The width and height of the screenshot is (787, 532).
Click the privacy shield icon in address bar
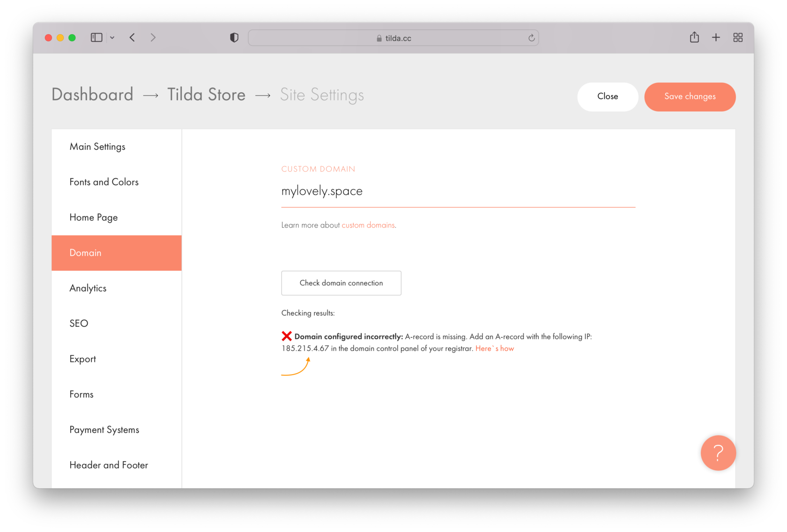(x=234, y=37)
